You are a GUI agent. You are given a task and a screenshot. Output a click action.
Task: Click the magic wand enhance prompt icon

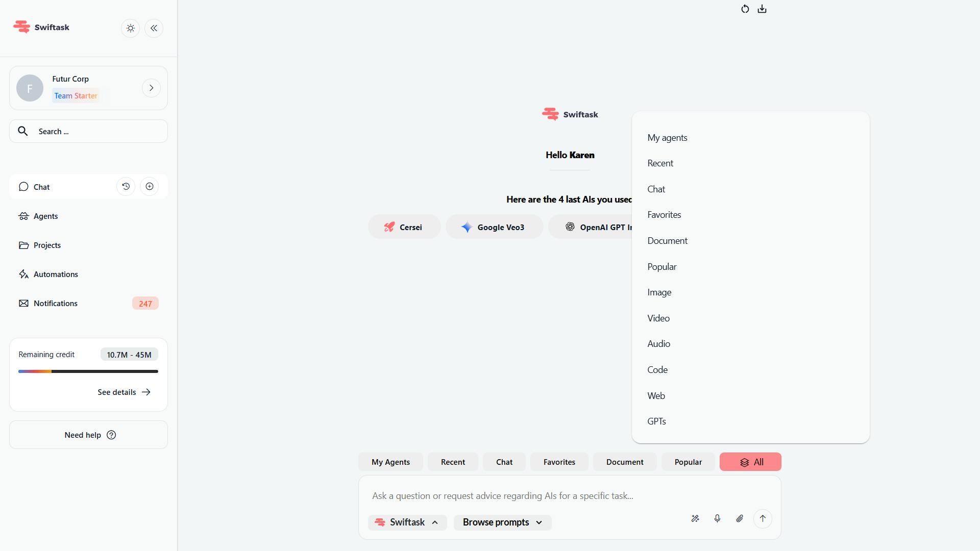[x=695, y=519]
